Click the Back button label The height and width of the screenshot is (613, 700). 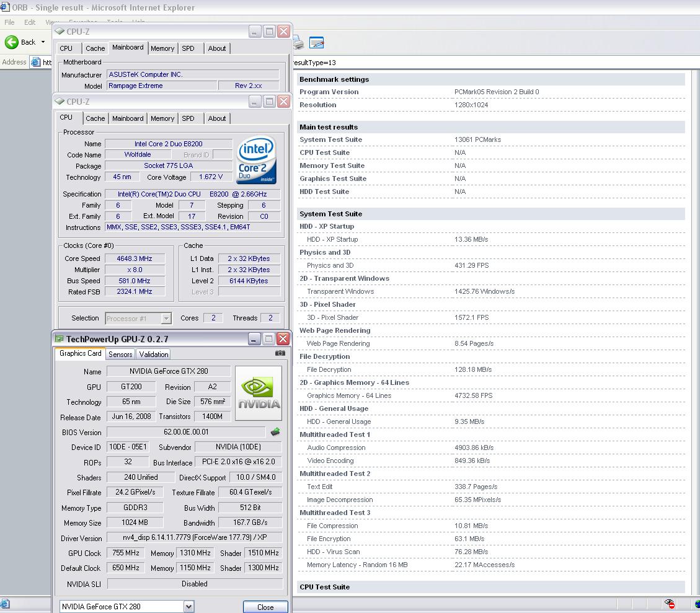(x=28, y=42)
